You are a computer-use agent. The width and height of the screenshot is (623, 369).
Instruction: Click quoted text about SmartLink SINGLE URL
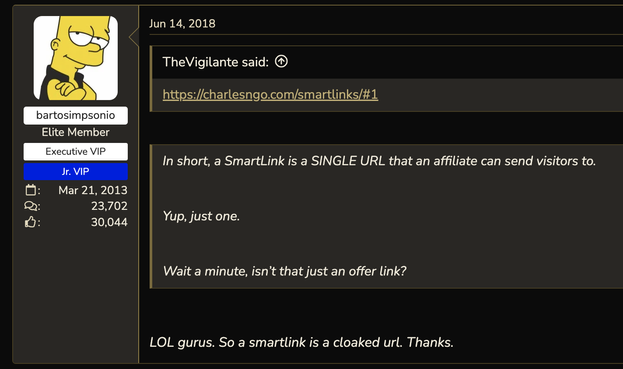pos(379,161)
